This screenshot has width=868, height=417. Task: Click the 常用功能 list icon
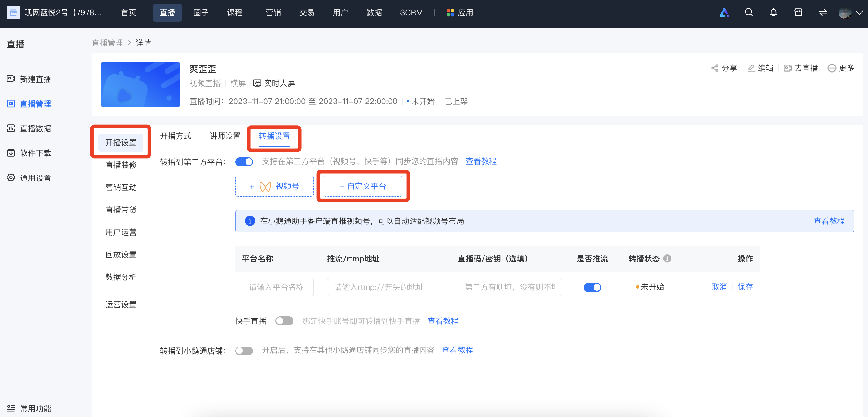coord(11,408)
